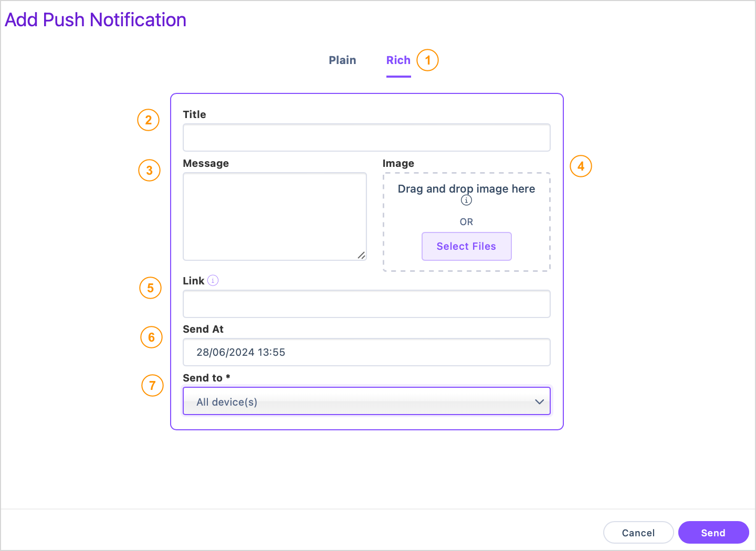This screenshot has height=551, width=756.
Task: Select the Rich tab
Action: pos(398,60)
